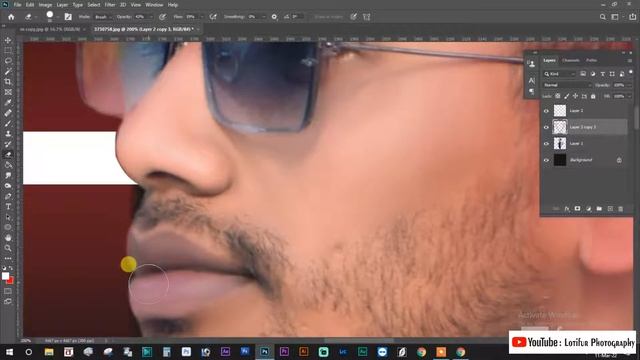Open the Window menu
Viewport: 640px width, 360px height.
[x=154, y=5]
